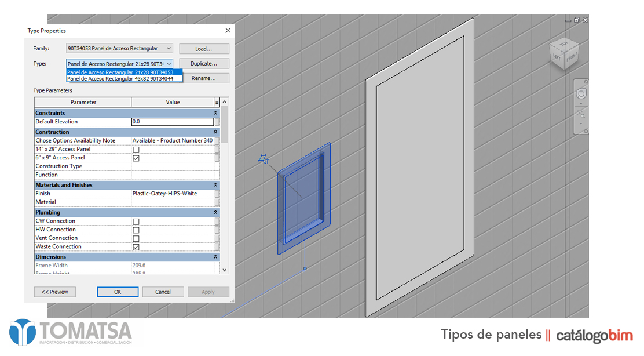Restore down the 3D view window
The image size is (644, 356).
point(576,20)
